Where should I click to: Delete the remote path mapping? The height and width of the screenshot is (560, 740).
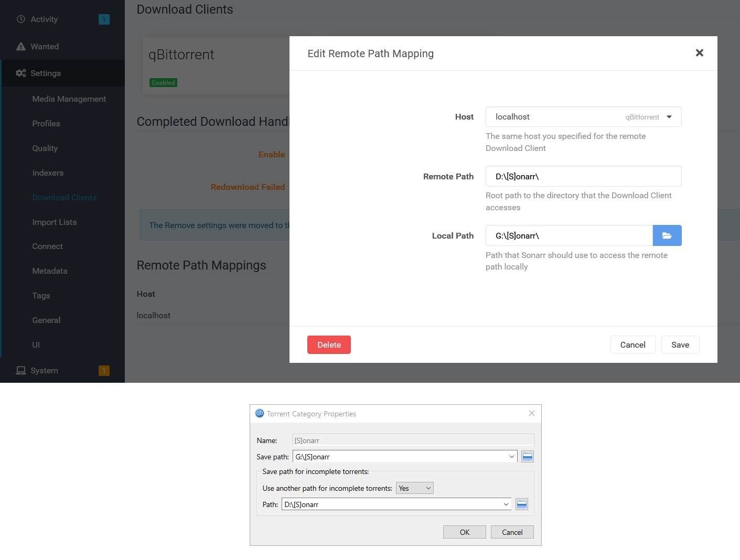(x=329, y=345)
